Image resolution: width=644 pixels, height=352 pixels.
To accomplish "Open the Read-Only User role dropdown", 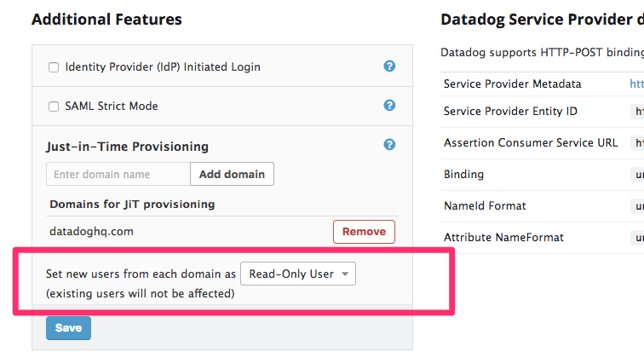I will coord(298,274).
